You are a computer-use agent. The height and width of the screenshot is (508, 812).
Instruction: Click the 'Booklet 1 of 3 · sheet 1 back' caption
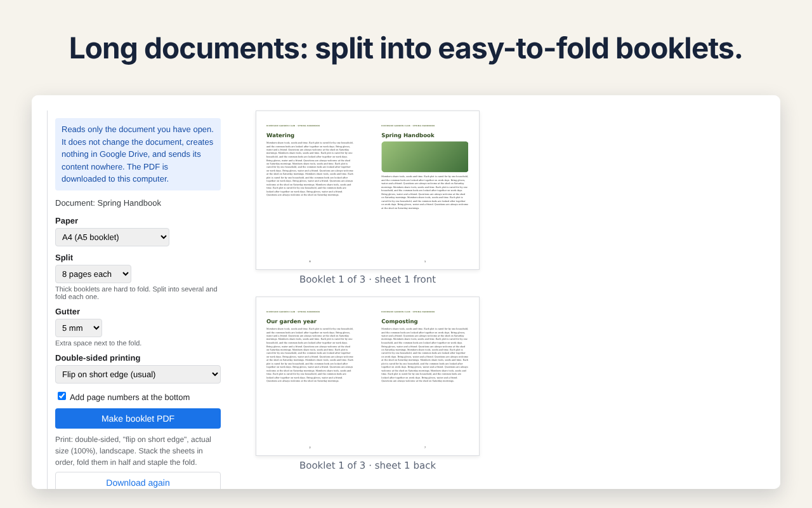(367, 465)
